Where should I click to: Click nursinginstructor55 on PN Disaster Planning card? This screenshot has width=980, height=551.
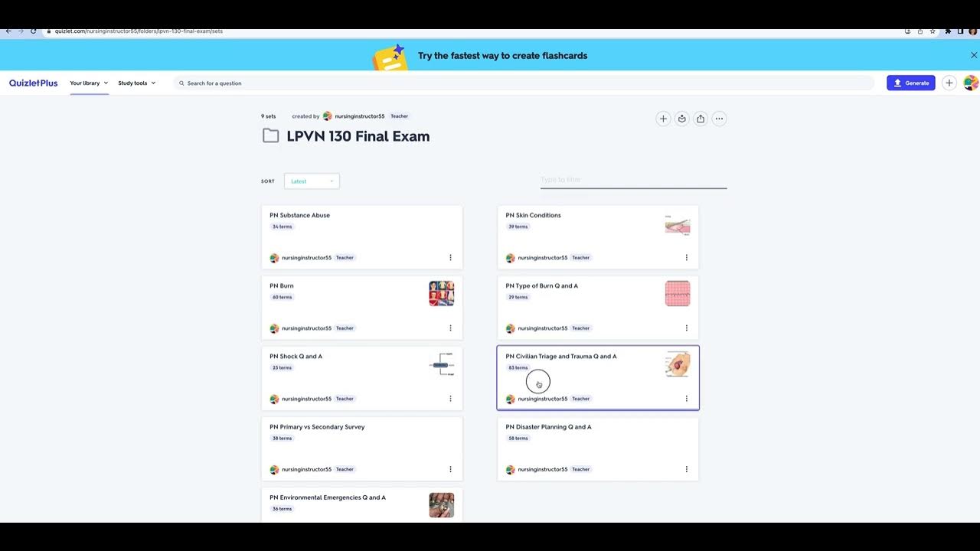coord(542,469)
